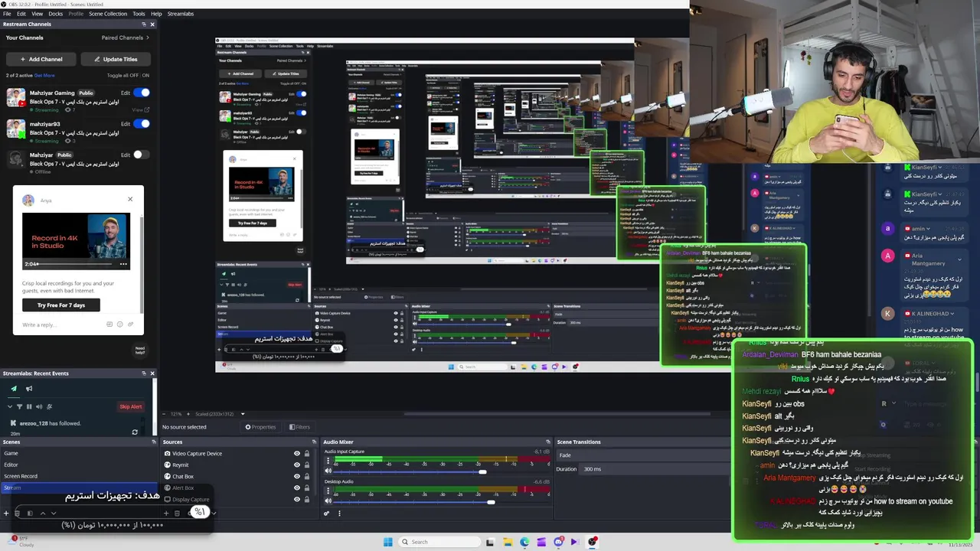Open the Streamlabs menu
The image size is (980, 551).
(181, 14)
